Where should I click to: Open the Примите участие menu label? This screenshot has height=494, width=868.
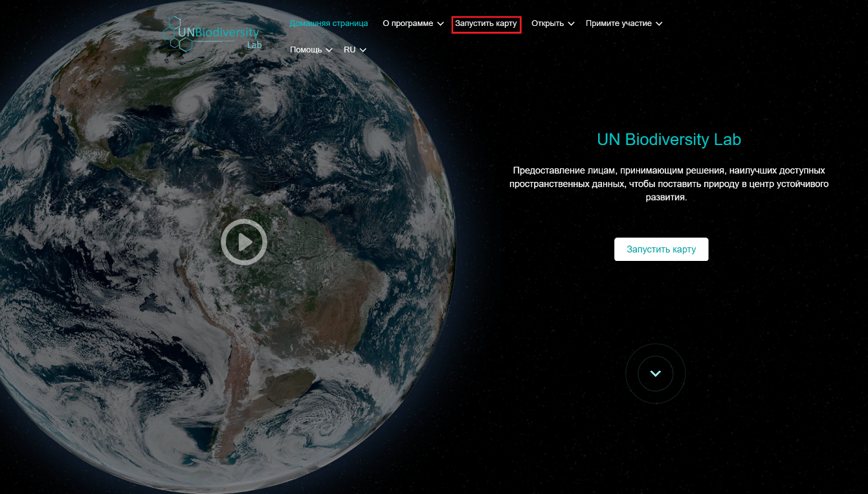pos(619,23)
